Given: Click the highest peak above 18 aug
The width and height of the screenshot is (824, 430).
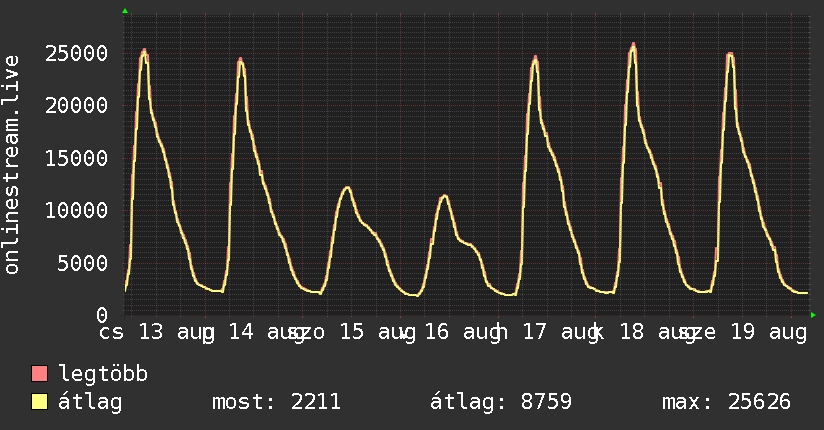Looking at the screenshot, I should pyautogui.click(x=633, y=46).
